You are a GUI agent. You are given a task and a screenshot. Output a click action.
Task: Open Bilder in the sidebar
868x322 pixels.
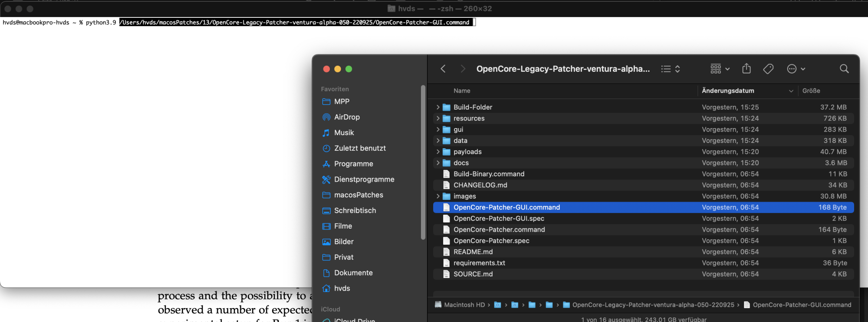pos(344,242)
